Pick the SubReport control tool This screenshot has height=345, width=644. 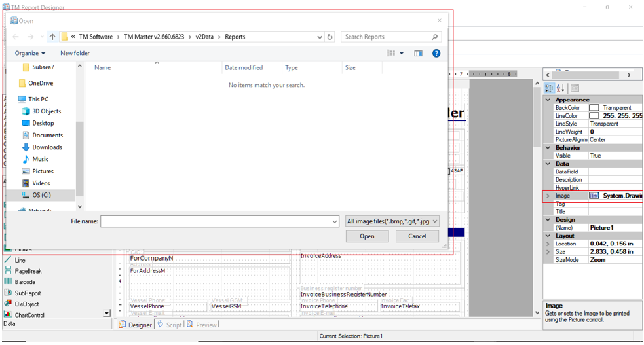pos(28,293)
